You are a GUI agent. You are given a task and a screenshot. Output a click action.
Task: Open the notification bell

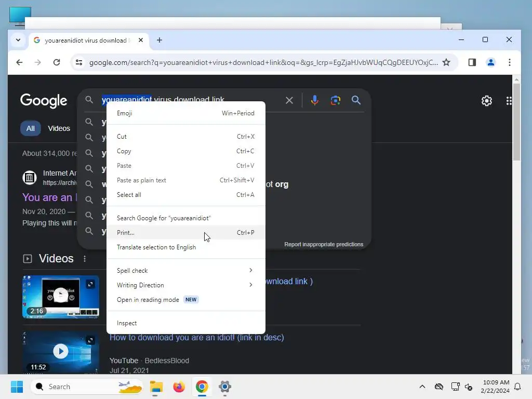click(x=517, y=387)
